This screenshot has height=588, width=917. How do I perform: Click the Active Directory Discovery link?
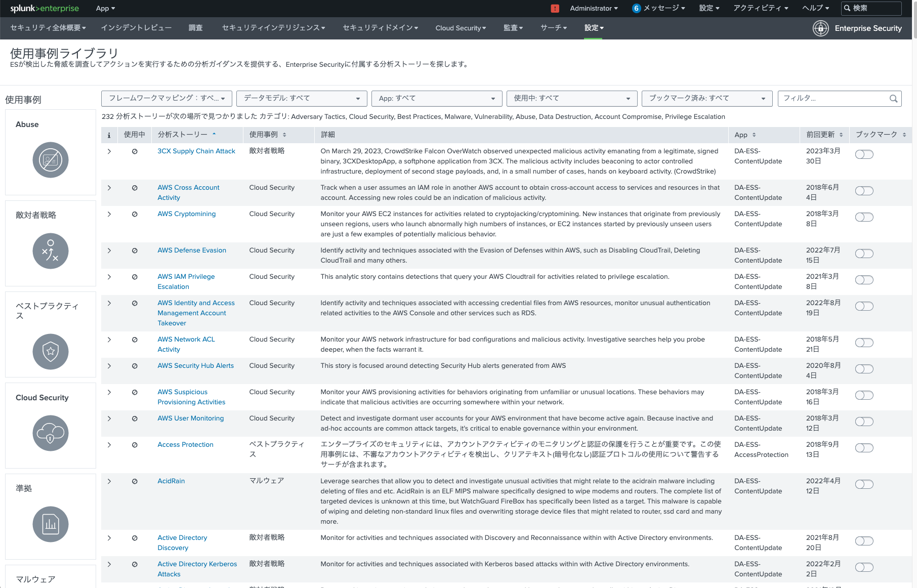coord(182,542)
